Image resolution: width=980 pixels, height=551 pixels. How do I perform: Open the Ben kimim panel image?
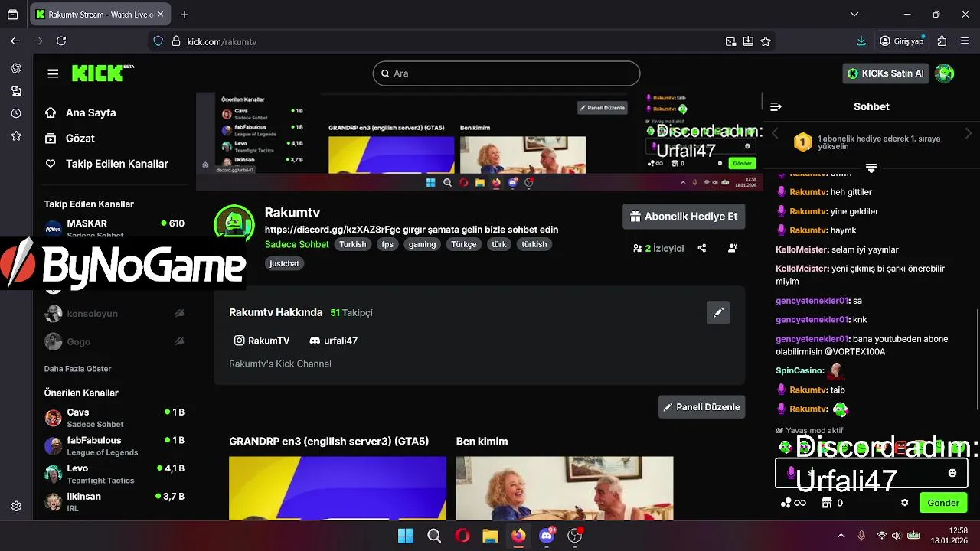pyautogui.click(x=564, y=488)
